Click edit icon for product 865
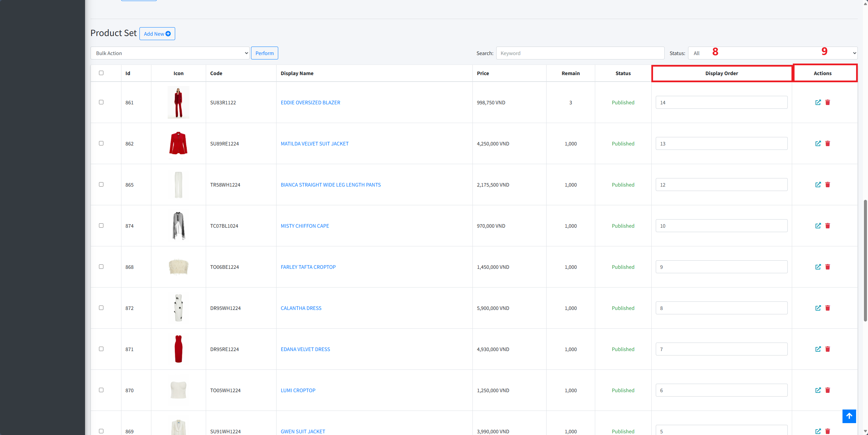 click(x=818, y=185)
